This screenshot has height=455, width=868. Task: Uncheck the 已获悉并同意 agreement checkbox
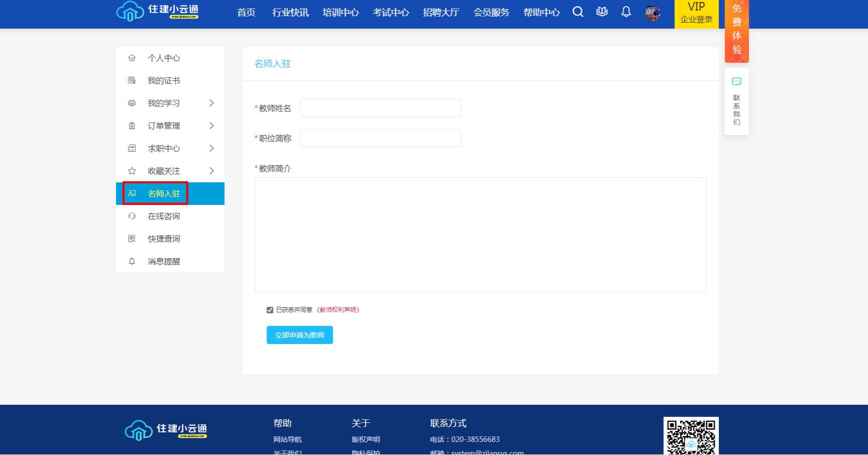(x=270, y=309)
